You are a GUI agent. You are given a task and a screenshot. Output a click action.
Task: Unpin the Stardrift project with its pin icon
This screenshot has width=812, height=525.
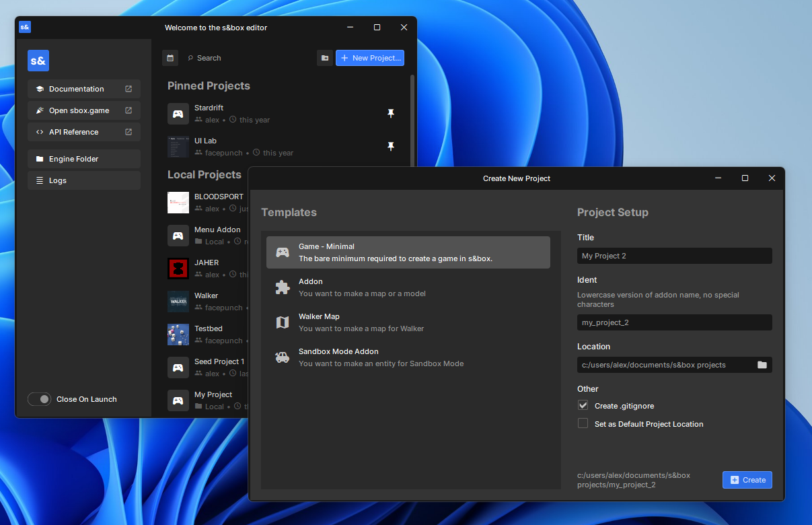(391, 114)
